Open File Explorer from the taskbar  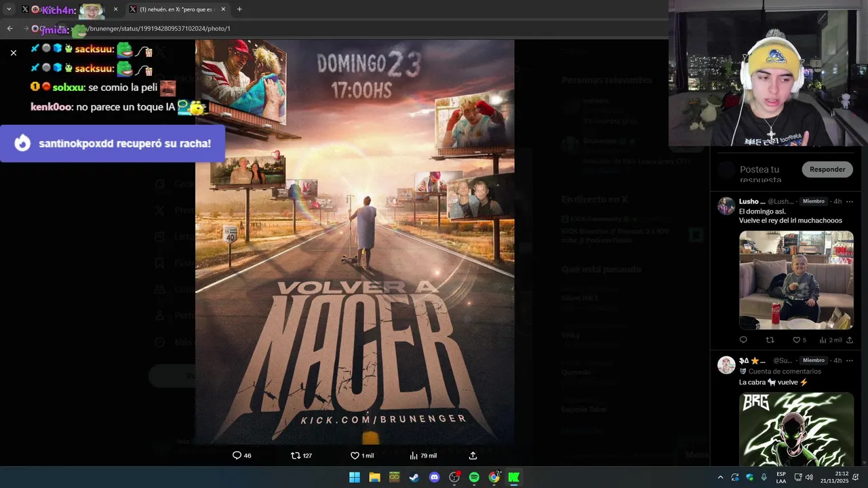374,477
